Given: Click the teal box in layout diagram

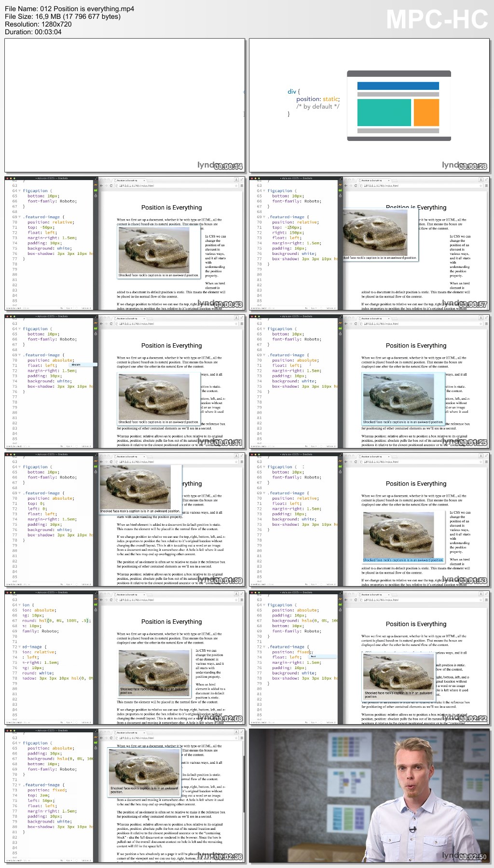Looking at the screenshot, I should (x=384, y=112).
